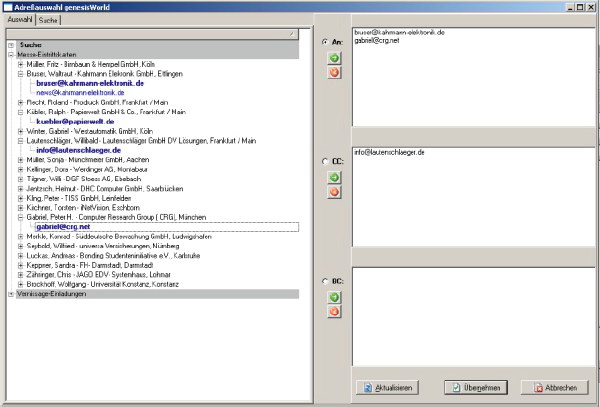Image resolution: width=600 pixels, height=407 pixels.
Task: Select the An recipient radio button
Action: [325, 42]
